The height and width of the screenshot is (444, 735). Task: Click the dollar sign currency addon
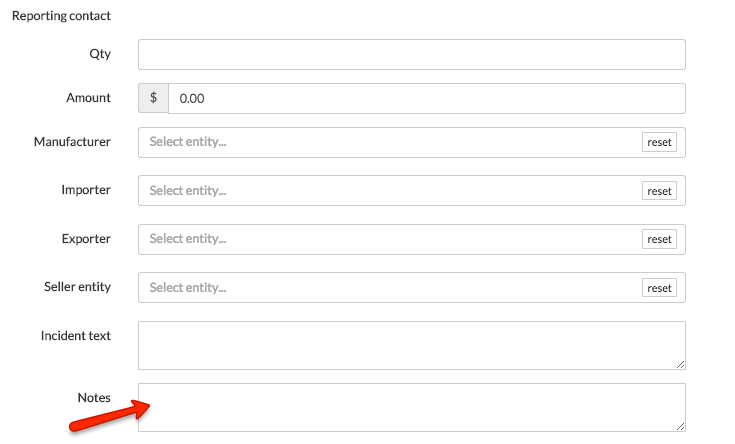pyautogui.click(x=153, y=98)
